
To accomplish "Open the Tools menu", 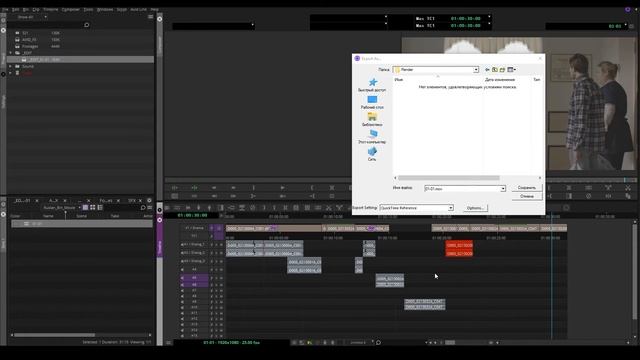I will 88,9.
